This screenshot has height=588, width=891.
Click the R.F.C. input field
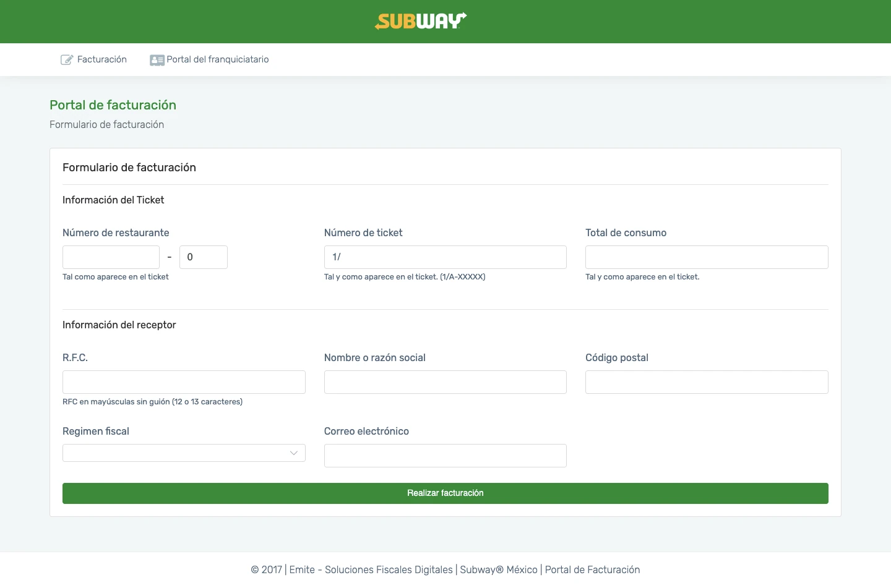click(184, 382)
